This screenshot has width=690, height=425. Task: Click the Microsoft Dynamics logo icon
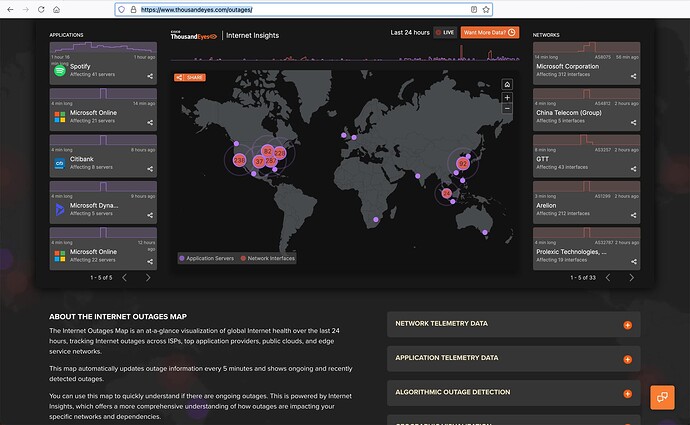click(60, 210)
